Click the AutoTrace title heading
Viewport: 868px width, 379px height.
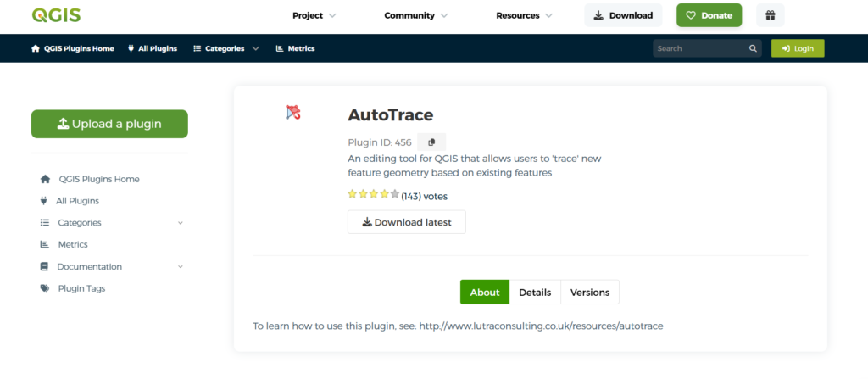click(390, 114)
